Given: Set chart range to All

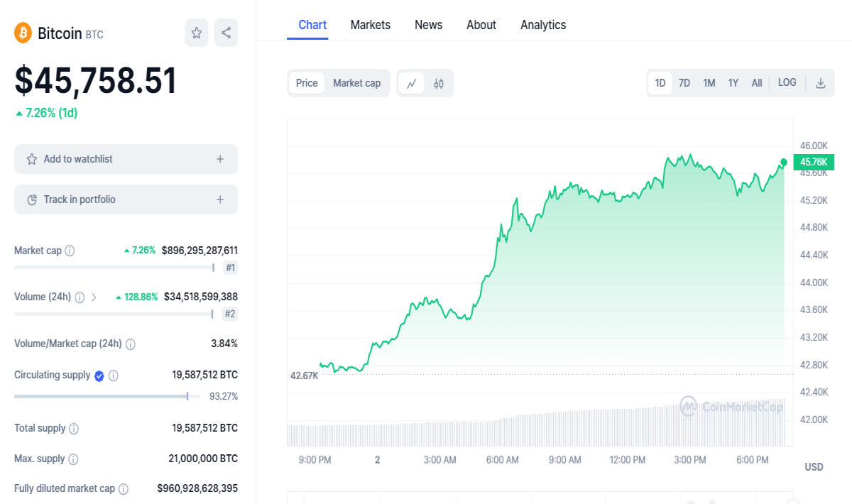Looking at the screenshot, I should click(x=757, y=83).
